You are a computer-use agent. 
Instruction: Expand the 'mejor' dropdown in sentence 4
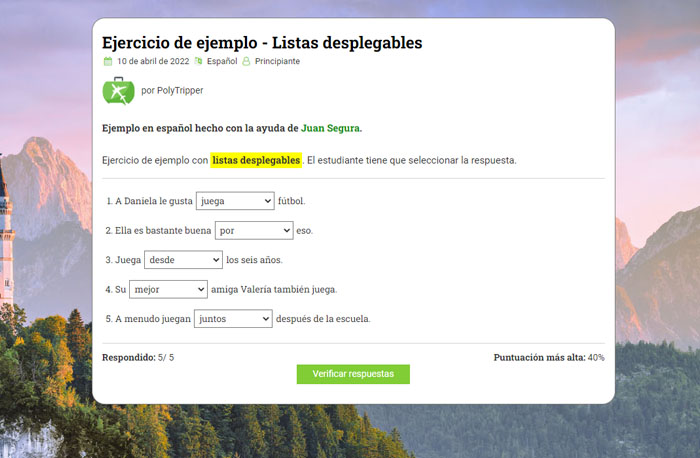point(168,289)
